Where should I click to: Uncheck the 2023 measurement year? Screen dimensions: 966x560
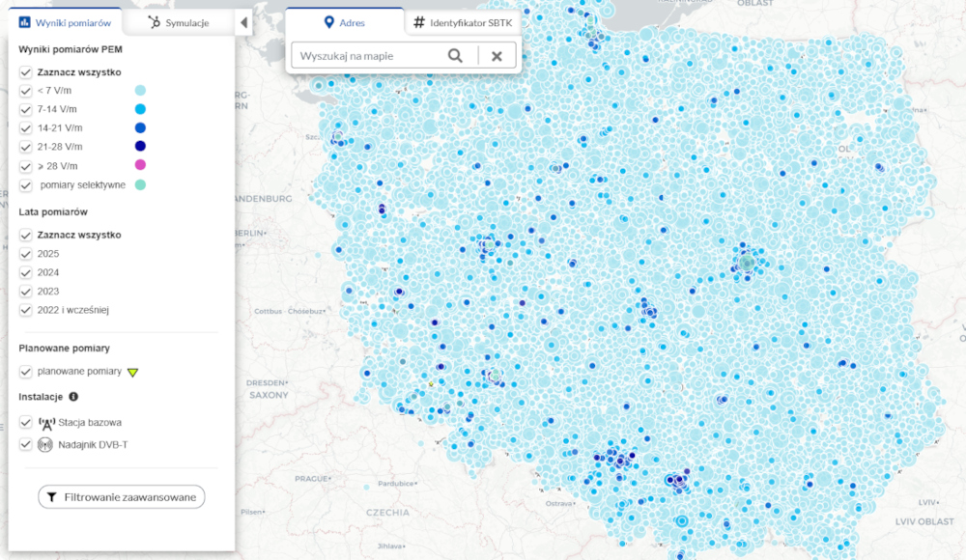click(24, 292)
